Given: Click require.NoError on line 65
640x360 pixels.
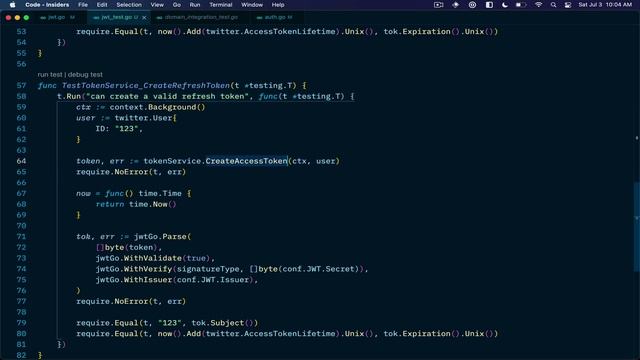Looking at the screenshot, I should click(x=112, y=172).
